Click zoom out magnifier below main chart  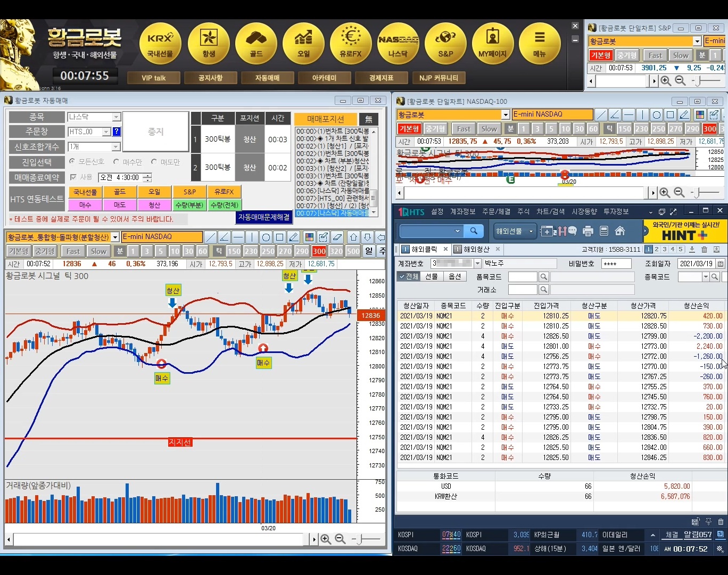341,539
